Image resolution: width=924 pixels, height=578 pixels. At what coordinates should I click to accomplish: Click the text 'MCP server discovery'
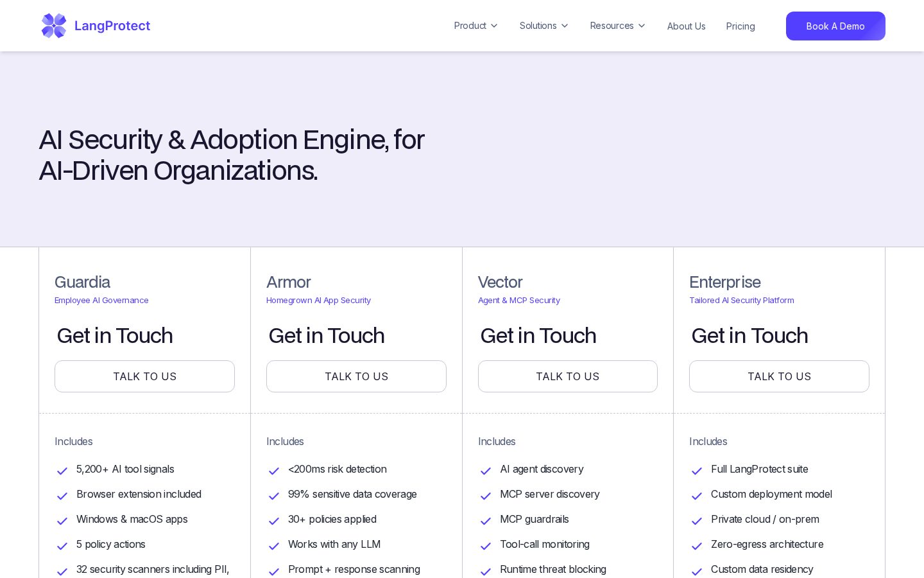point(550,495)
